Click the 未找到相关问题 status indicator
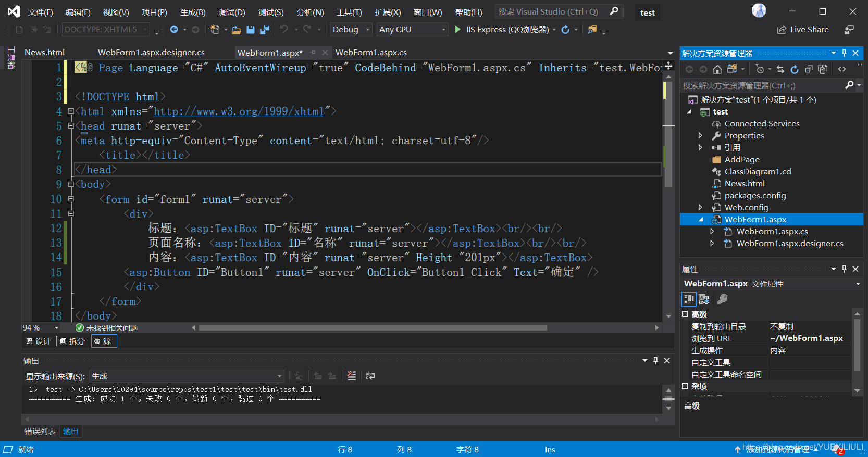Image resolution: width=868 pixels, height=457 pixels. (x=107, y=328)
